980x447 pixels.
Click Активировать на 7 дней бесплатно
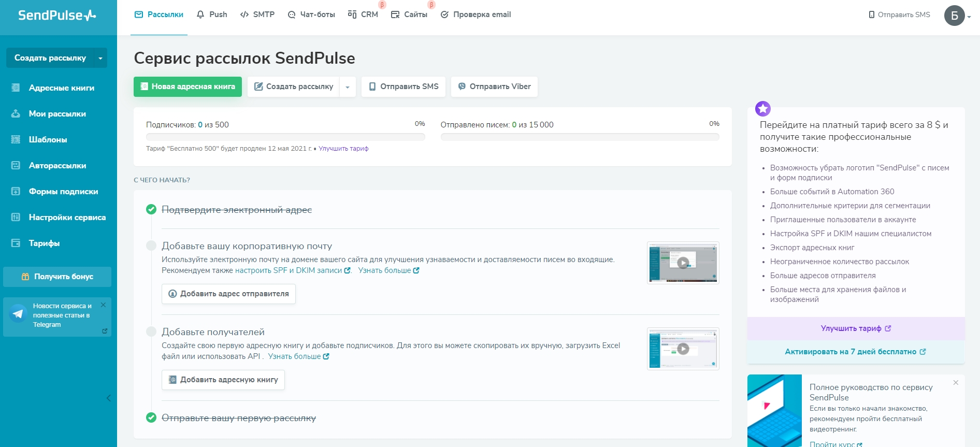pos(856,352)
